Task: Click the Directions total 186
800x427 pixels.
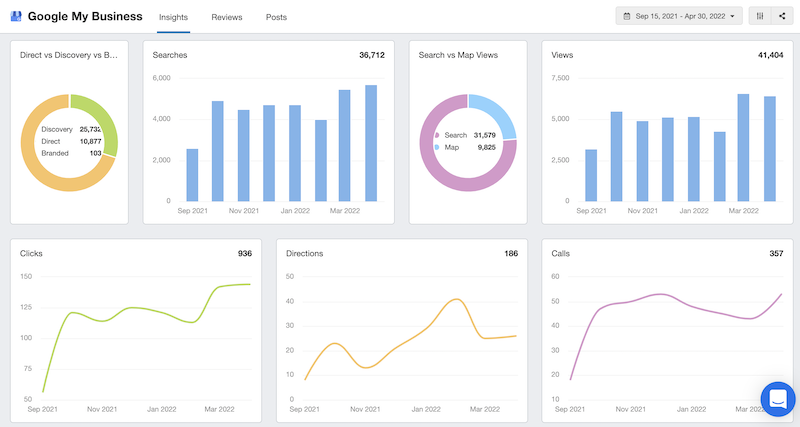Action: coord(511,254)
